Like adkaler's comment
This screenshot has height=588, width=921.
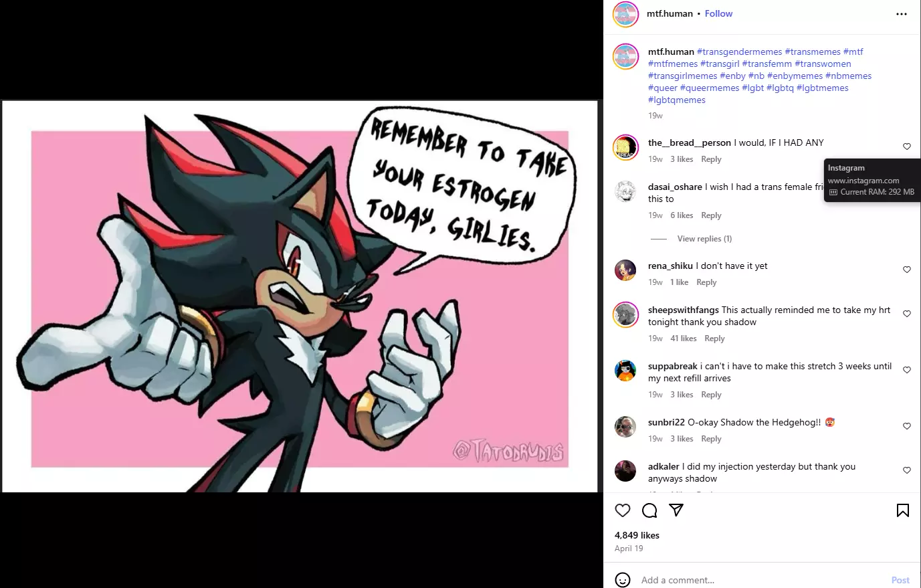[907, 470]
